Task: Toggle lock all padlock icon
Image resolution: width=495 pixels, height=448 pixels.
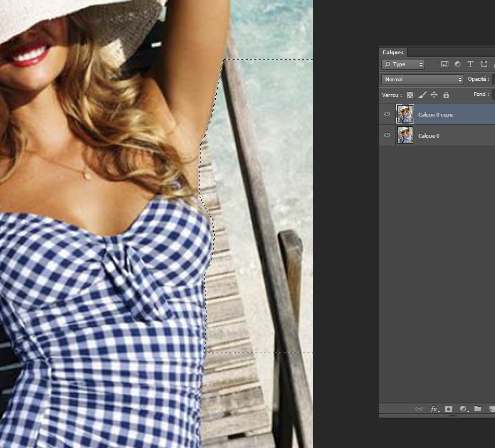Action: point(446,95)
